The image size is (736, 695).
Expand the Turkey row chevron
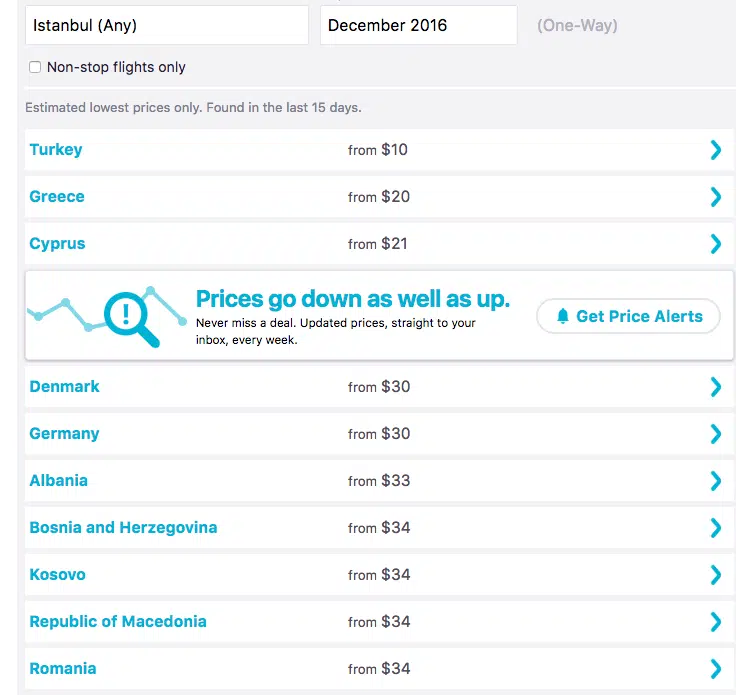point(715,150)
